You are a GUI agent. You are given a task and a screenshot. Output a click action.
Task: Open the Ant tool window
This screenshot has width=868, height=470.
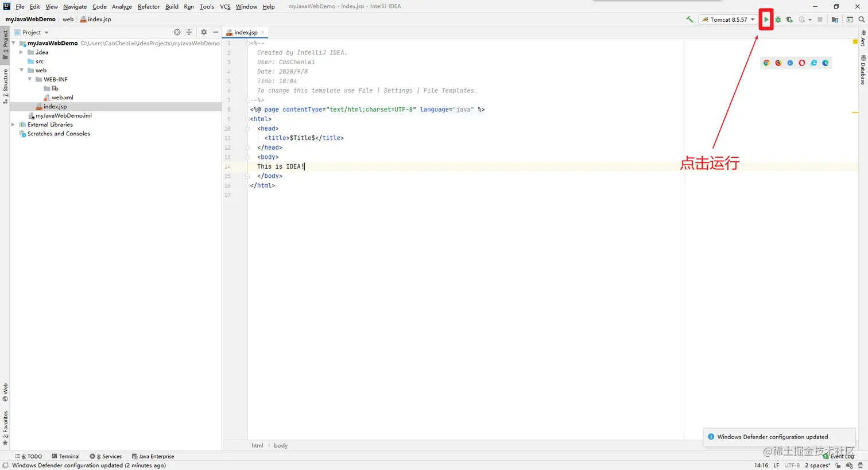[863, 38]
